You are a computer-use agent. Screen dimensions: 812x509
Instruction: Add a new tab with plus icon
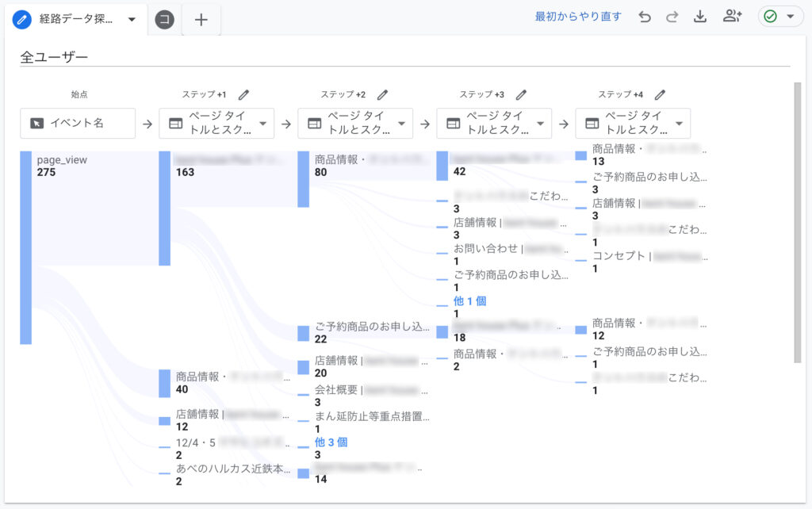(x=201, y=20)
